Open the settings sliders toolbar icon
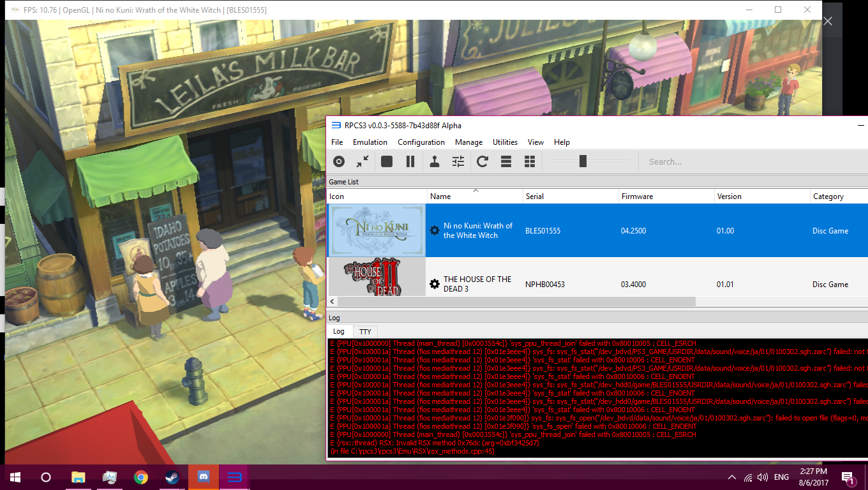Viewport: 868px width, 490px height. 458,161
